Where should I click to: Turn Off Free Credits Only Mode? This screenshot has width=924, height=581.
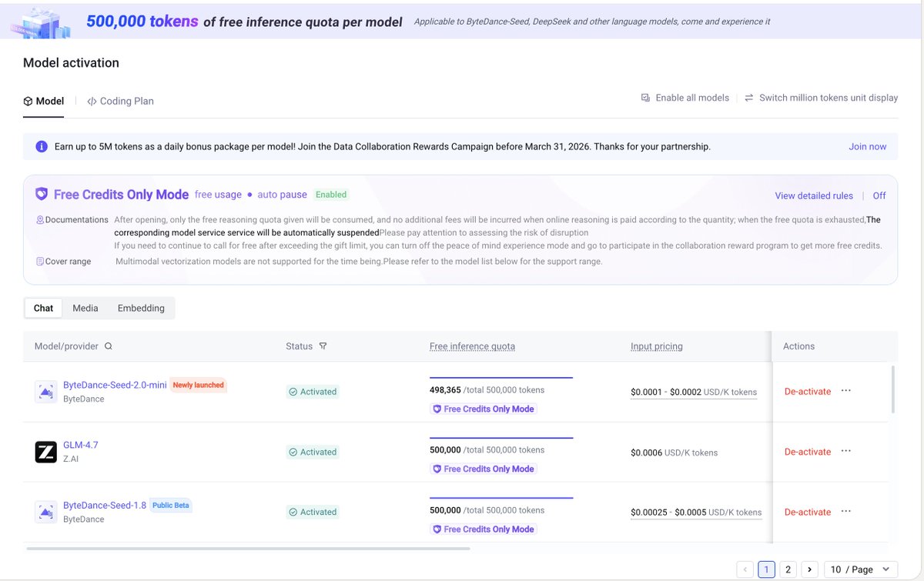tap(879, 195)
